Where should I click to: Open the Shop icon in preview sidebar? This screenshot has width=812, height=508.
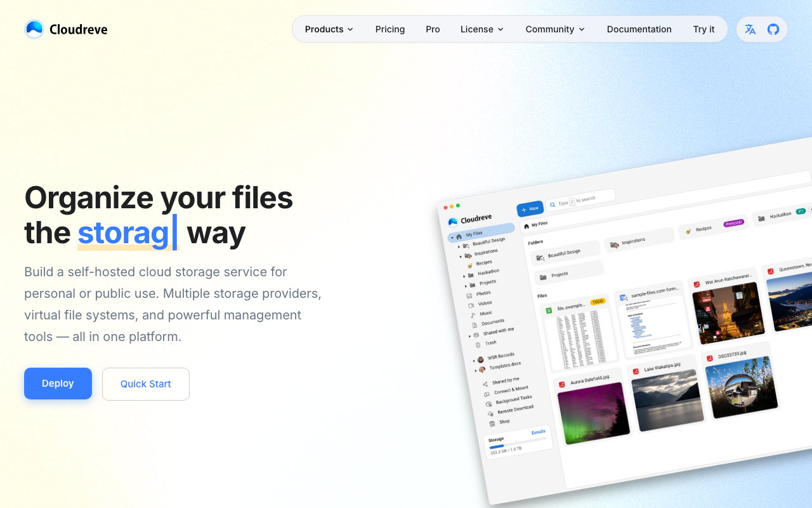click(x=492, y=423)
